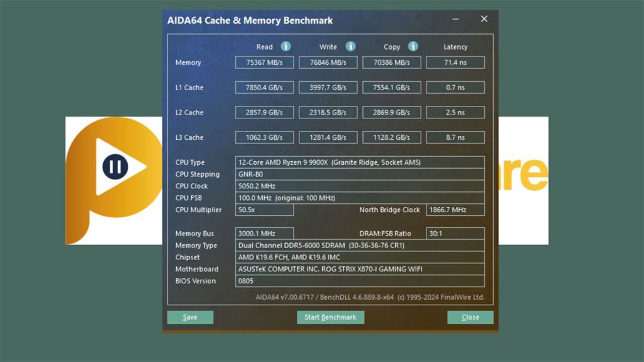Select the L2 Cache copy value 2869.9 GB/s
The image size is (644, 362).
(x=392, y=112)
